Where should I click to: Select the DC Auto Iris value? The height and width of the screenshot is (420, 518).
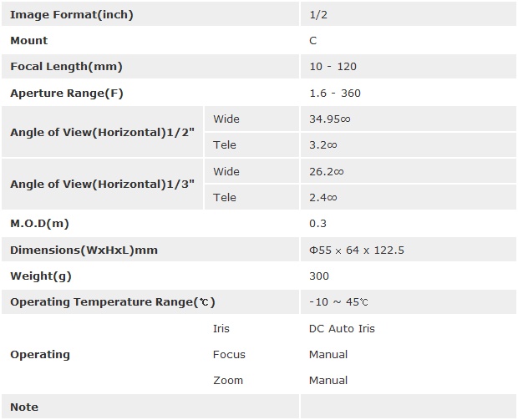tap(342, 329)
